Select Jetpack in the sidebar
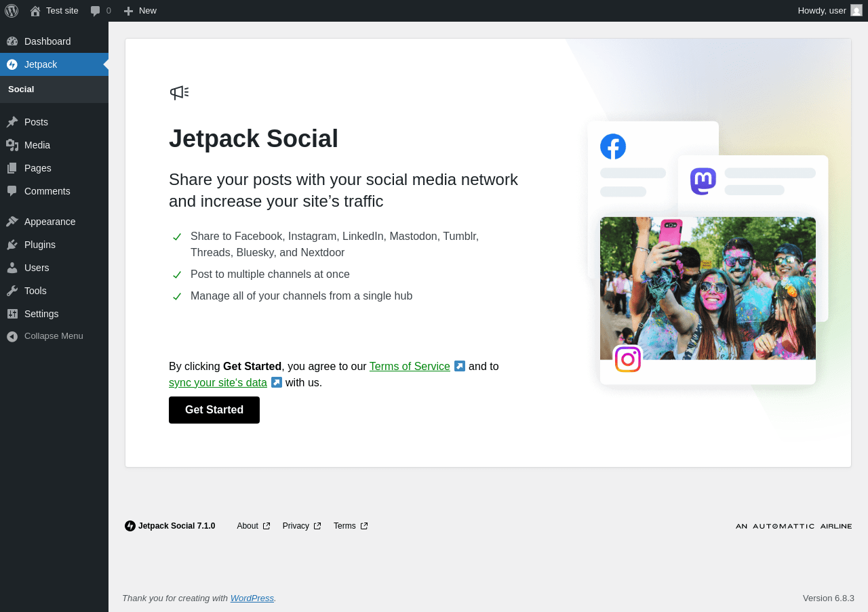Screen dimensions: 868x612 41,64
